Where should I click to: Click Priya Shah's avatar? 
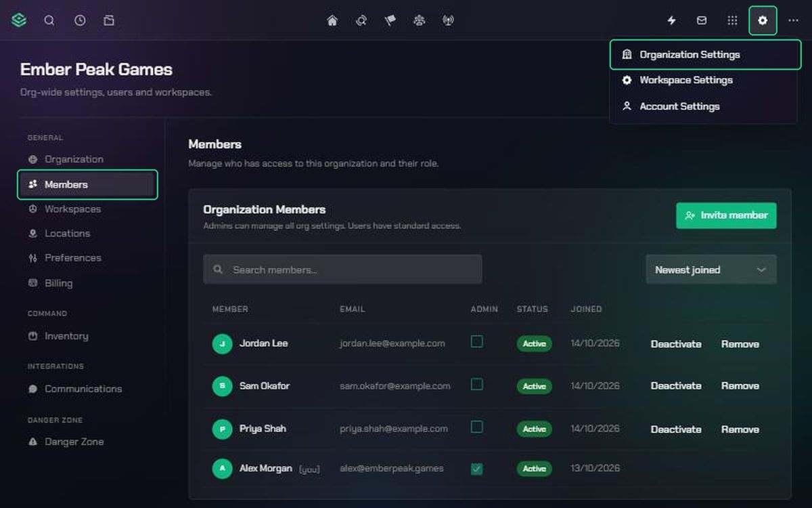pyautogui.click(x=222, y=429)
